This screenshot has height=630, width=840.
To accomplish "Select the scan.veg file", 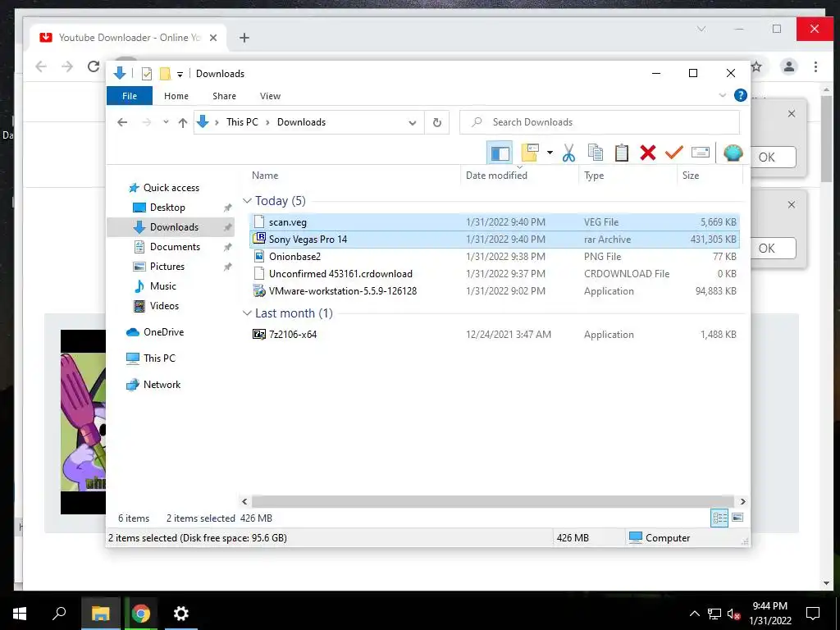I will pos(495,221).
